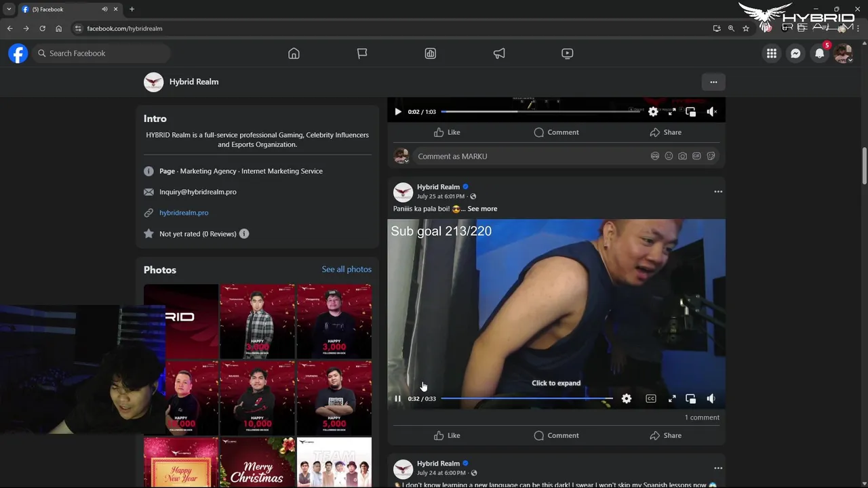Open the hybridrealm.pro website link
Screen dimensions: 868x488
pyautogui.click(x=184, y=213)
